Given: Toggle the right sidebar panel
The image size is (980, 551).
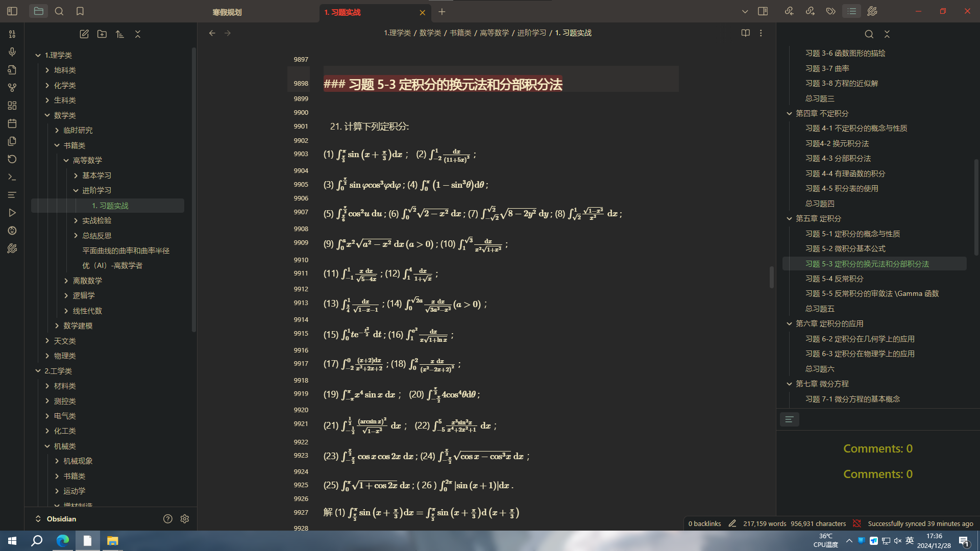Looking at the screenshot, I should tap(763, 11).
